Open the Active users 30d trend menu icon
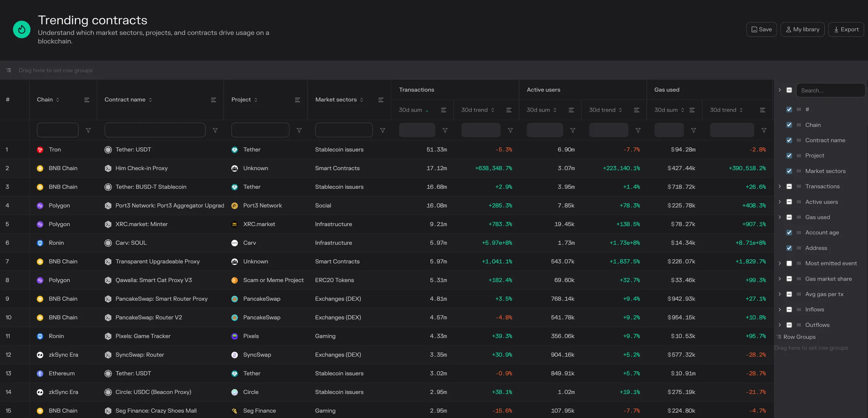Viewport: 868px width, 418px height. 637,110
